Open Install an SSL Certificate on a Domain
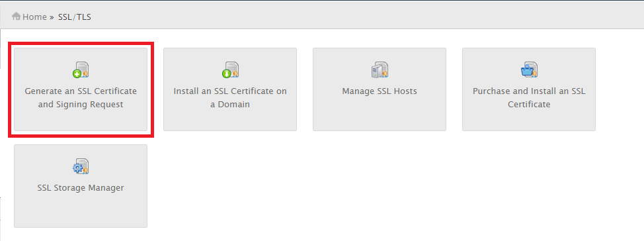Image resolution: width=644 pixels, height=241 pixels. pos(230,89)
